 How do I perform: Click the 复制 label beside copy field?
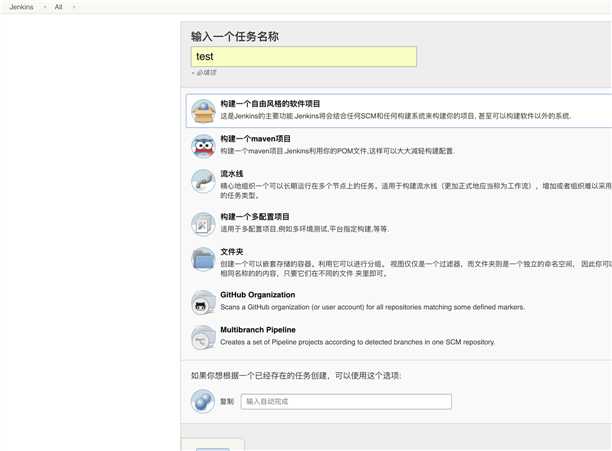coord(227,401)
